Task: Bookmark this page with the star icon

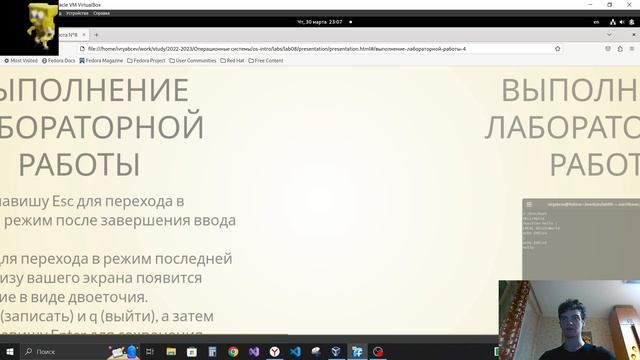Action: point(558,49)
